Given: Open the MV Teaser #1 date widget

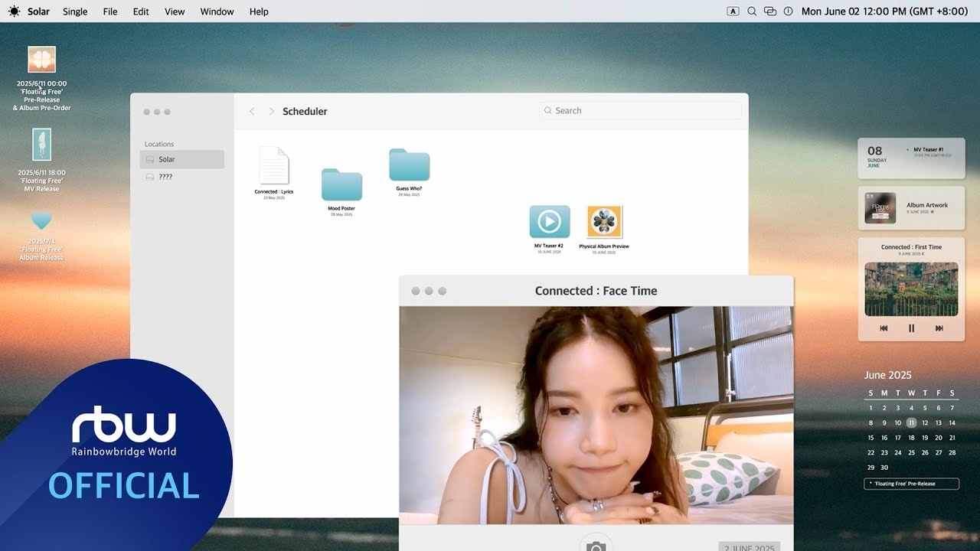Looking at the screenshot, I should coord(911,158).
